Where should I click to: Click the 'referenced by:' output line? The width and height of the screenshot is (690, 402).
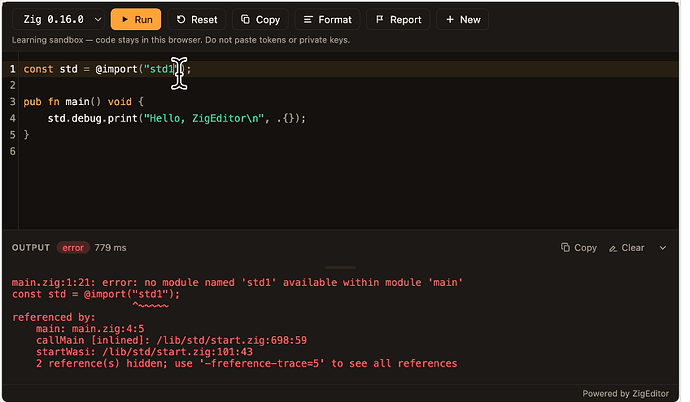[x=54, y=317]
